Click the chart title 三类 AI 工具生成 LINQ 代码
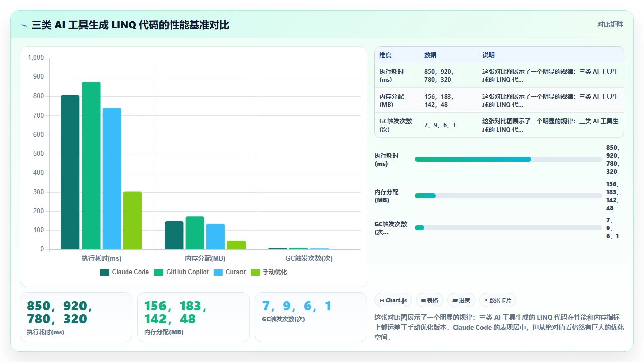 point(130,25)
